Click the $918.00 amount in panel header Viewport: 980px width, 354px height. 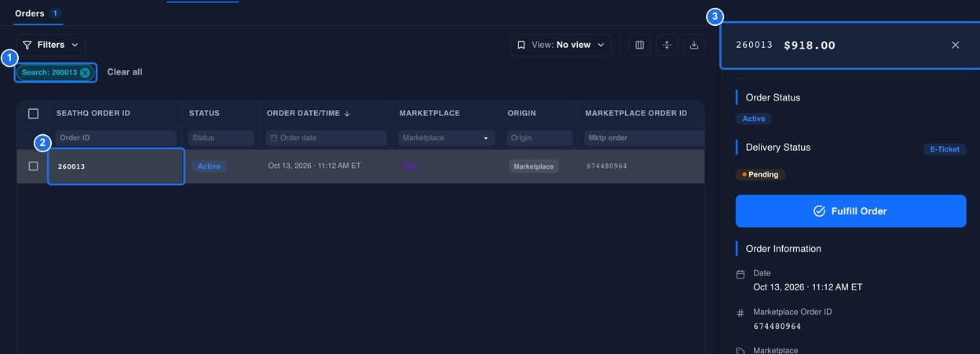[810, 46]
